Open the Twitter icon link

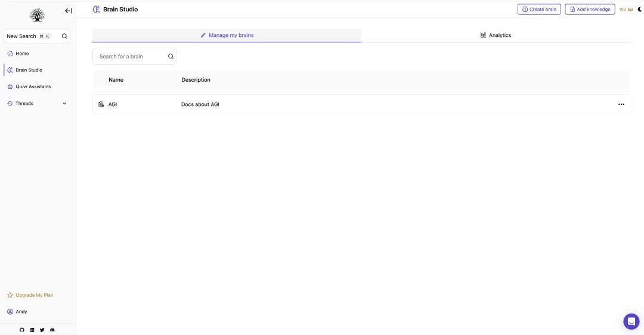(x=42, y=330)
